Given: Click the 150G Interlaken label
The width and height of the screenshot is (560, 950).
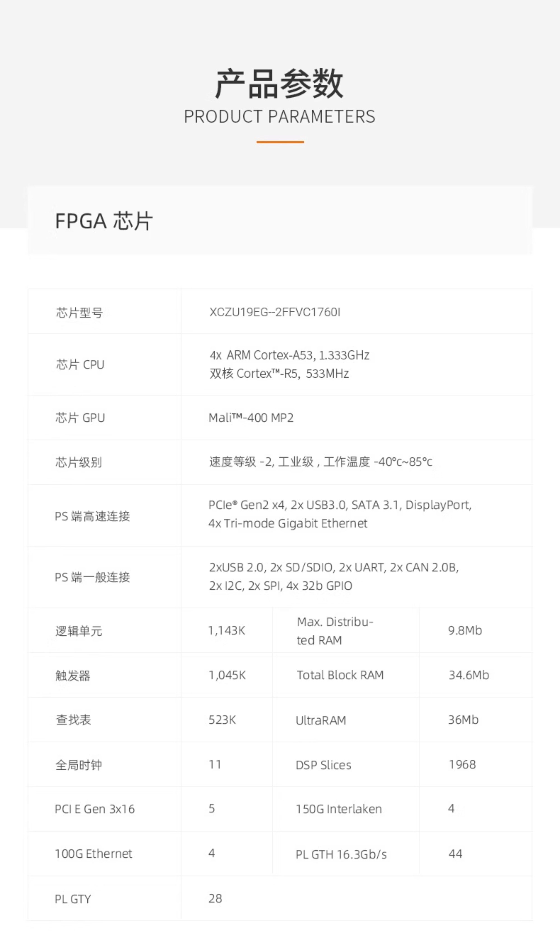Looking at the screenshot, I should (339, 809).
